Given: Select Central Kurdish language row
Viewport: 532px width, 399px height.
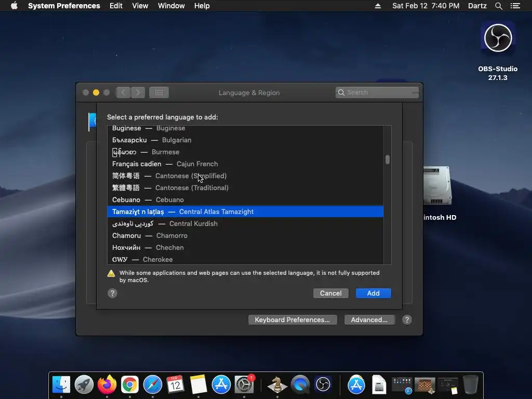Looking at the screenshot, I should tap(245, 223).
